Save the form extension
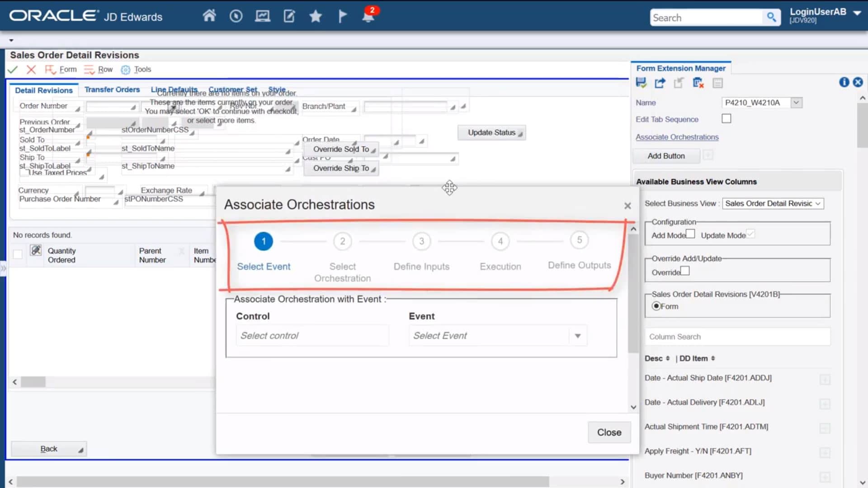Screen dimensions: 868x488 pos(641,83)
